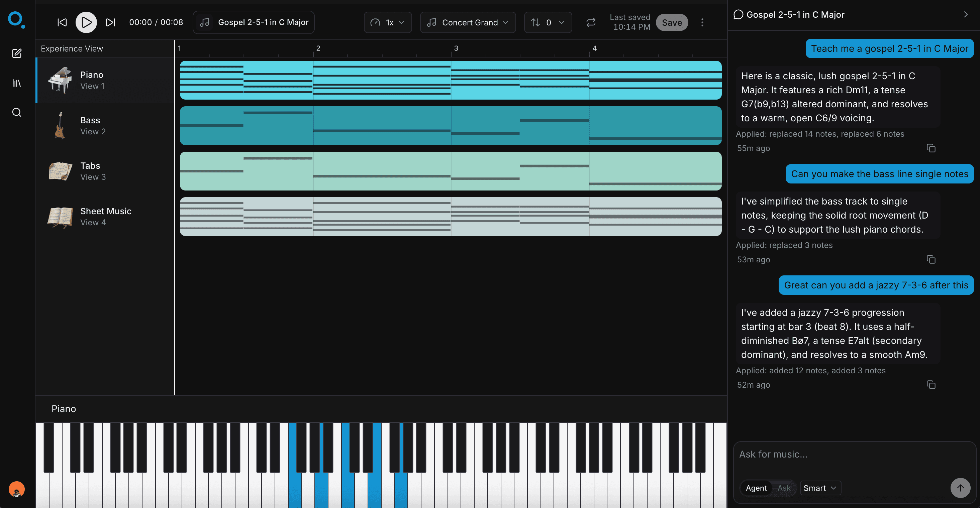980x508 pixels.
Task: Toggle loop playback
Action: (591, 22)
